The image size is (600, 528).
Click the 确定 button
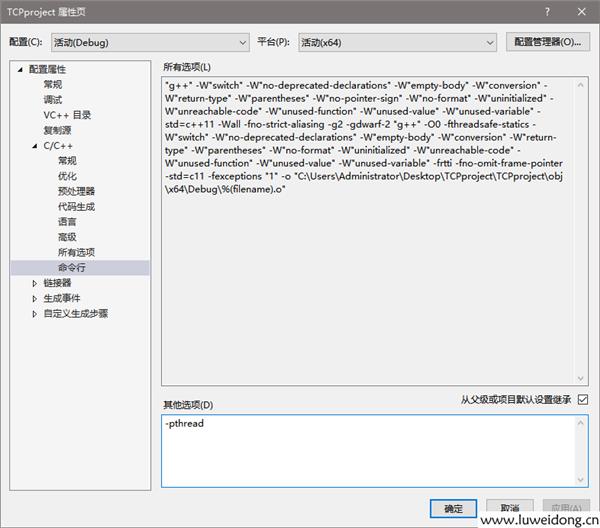(453, 508)
